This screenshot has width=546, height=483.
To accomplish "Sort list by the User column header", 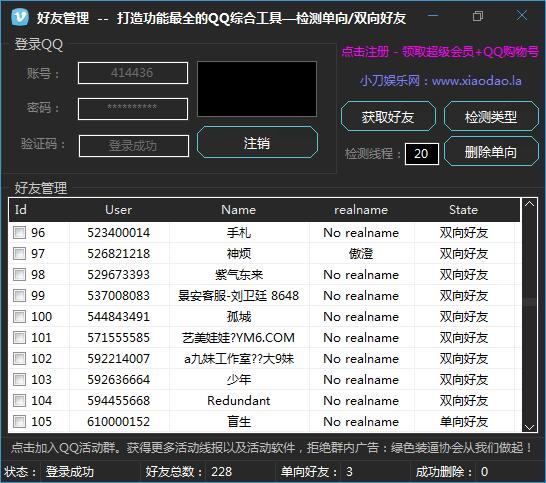I will 118,210.
